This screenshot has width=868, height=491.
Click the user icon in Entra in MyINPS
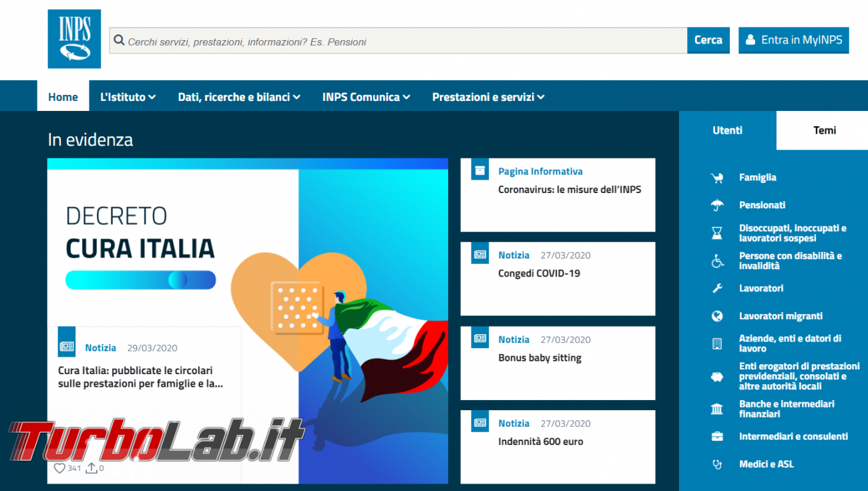pos(750,40)
